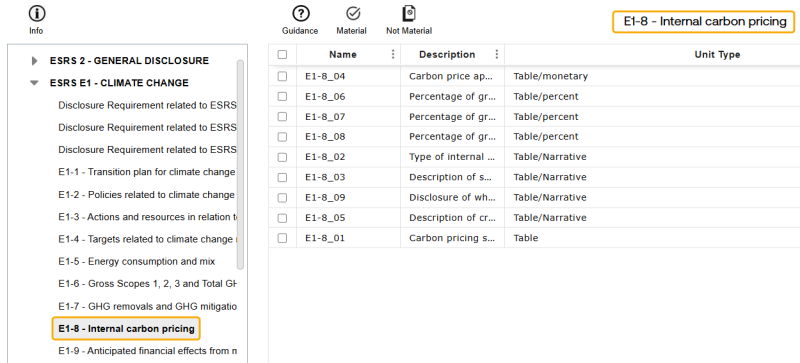Expand ESRS 2 - General Disclosure arrow
Viewport: 800px width, 363px height.
point(35,61)
